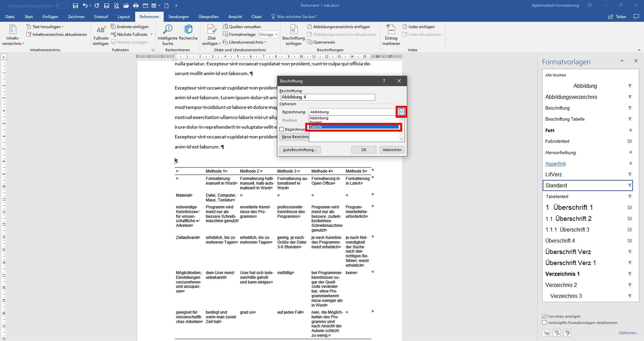Click the save disk icon
This screenshot has height=341, width=644.
tap(75, 5)
